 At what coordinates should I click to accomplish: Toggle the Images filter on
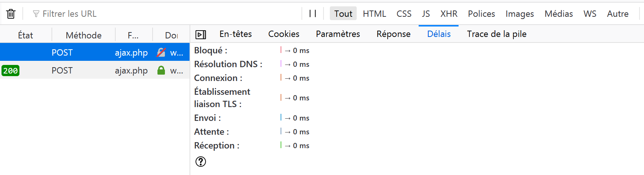pos(519,14)
